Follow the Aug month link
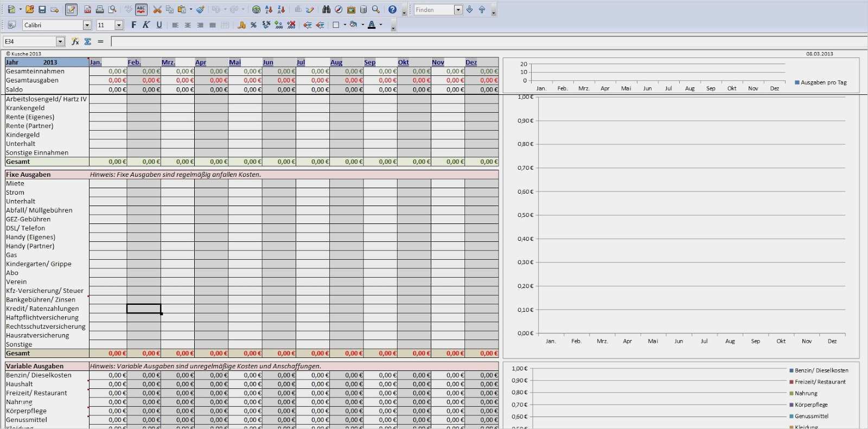 click(336, 62)
